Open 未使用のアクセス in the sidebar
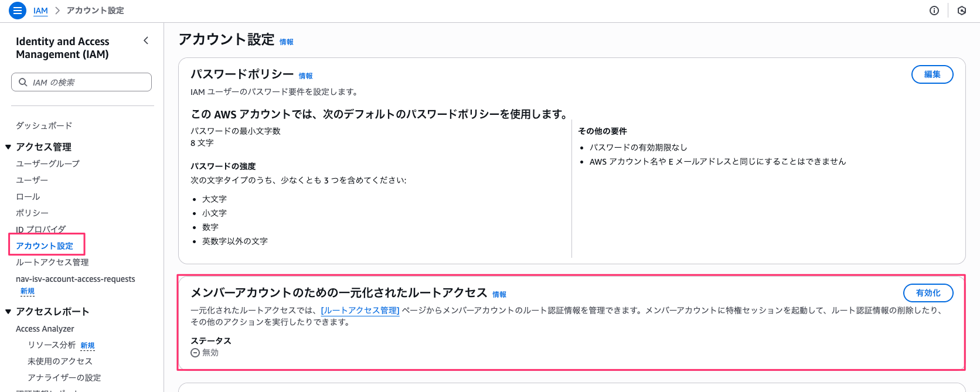Screen dimensions: 980x392 point(60,362)
